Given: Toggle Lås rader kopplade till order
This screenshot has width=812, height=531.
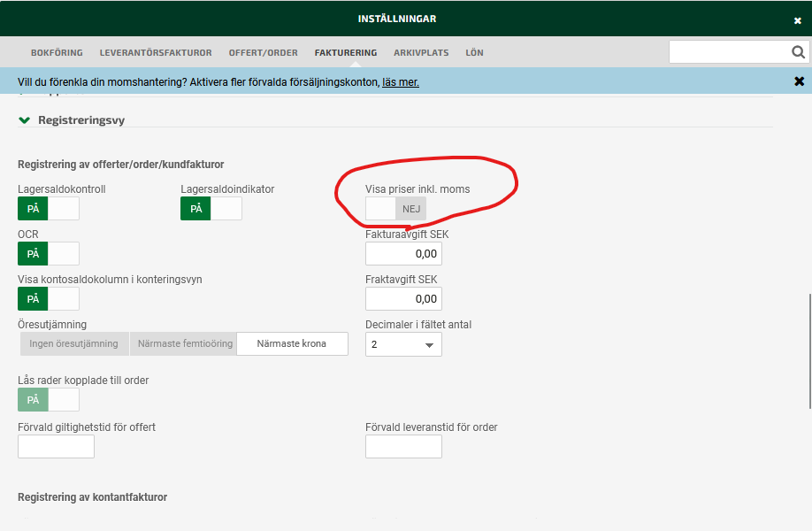Looking at the screenshot, I should (49, 400).
